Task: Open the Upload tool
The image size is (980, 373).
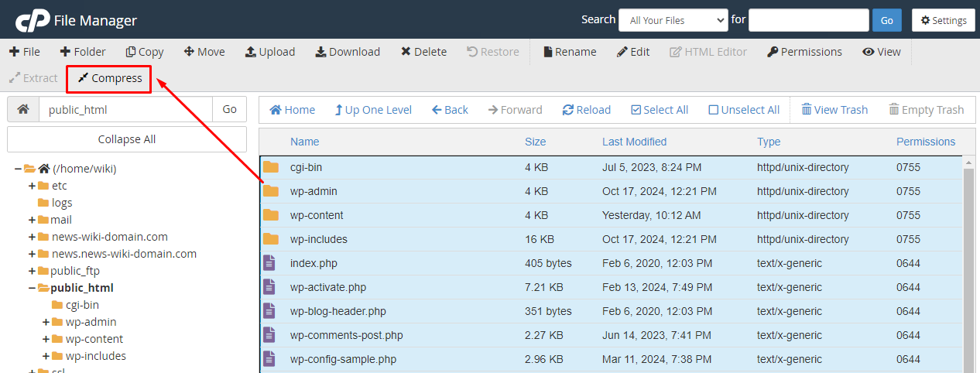Action: (x=270, y=52)
